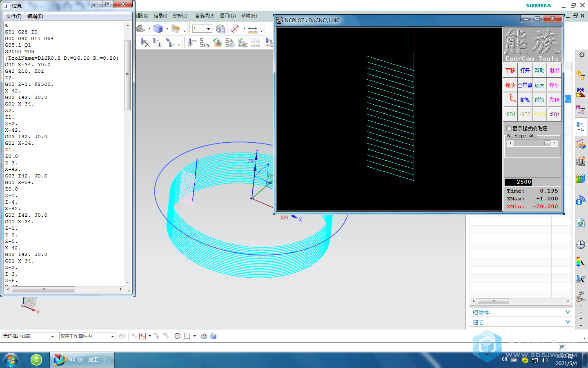Open the History clock icon in sidebar
This screenshot has height=368, width=588.
581,245
